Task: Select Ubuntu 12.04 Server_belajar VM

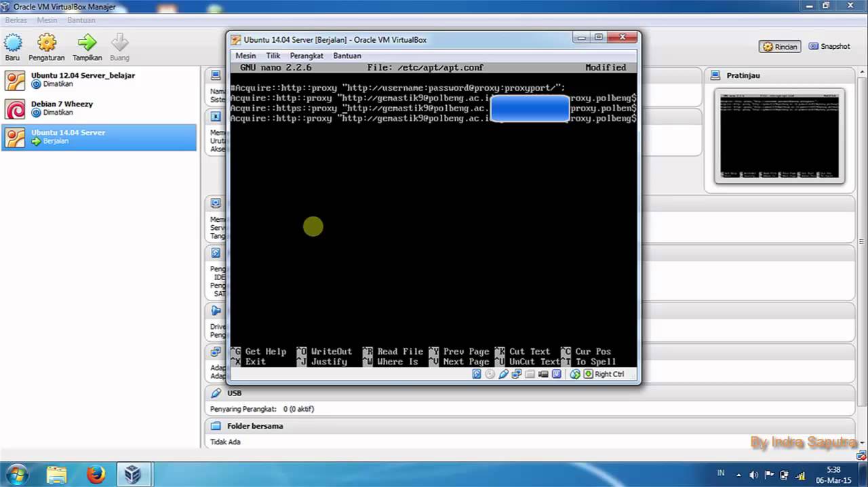Action: (x=99, y=80)
